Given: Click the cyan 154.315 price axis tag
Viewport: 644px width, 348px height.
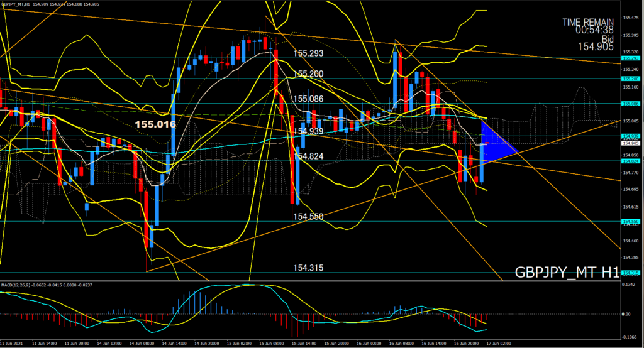Looking at the screenshot, I should coord(630,273).
